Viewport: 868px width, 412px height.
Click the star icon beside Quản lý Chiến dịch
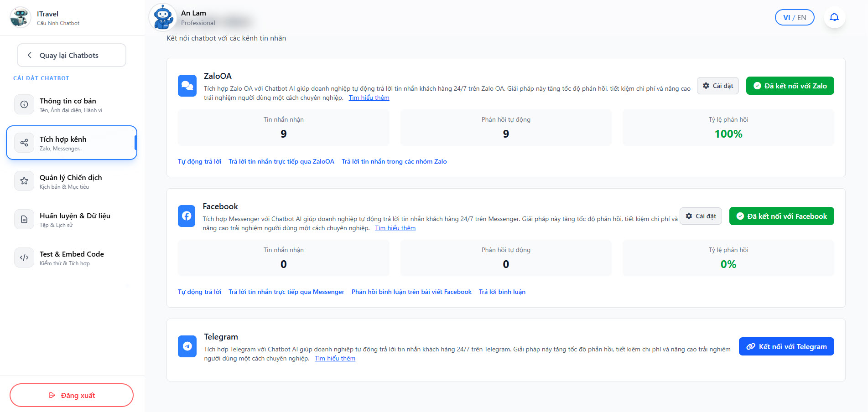pyautogui.click(x=24, y=181)
